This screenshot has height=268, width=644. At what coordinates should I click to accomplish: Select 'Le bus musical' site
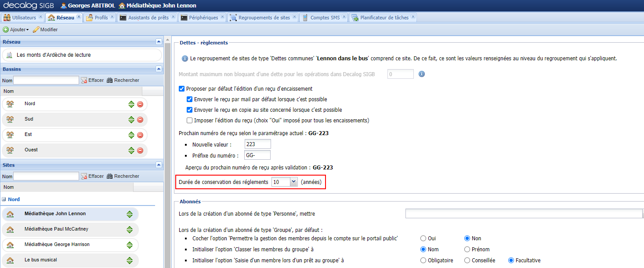pyautogui.click(x=41, y=260)
